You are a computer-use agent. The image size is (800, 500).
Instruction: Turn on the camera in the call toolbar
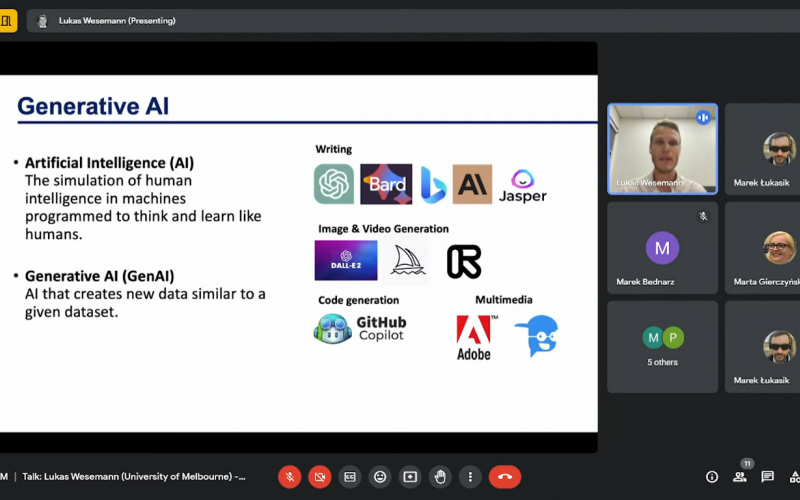tap(320, 477)
